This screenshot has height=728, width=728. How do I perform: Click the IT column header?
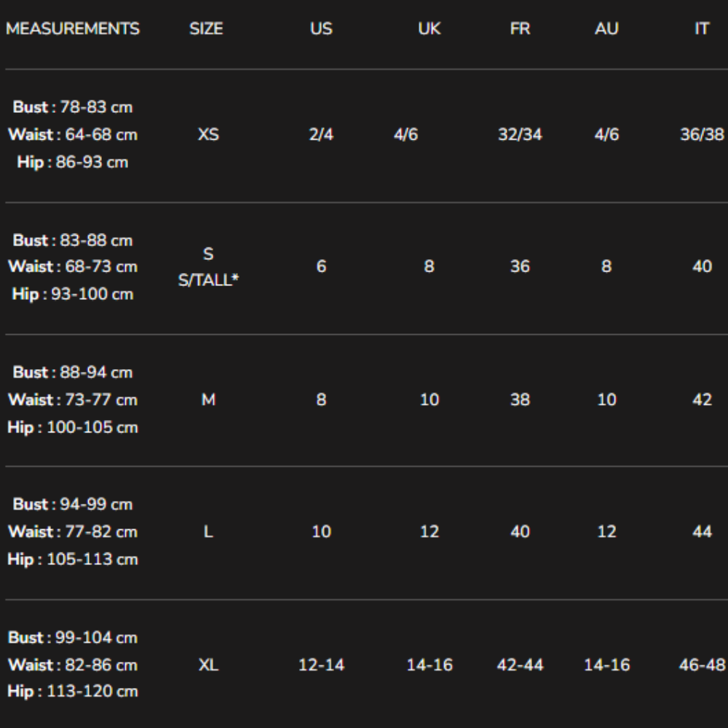point(702,29)
